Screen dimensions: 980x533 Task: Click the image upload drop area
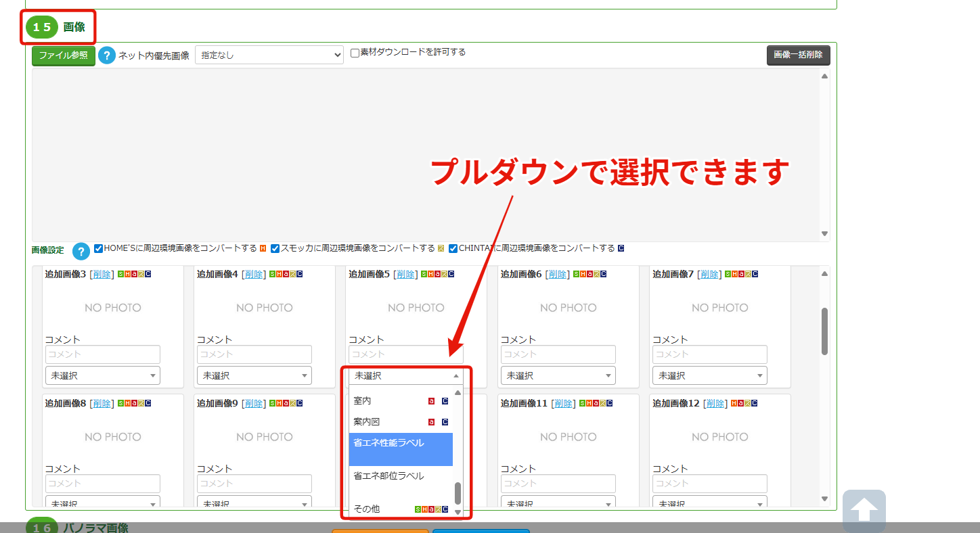(426, 155)
